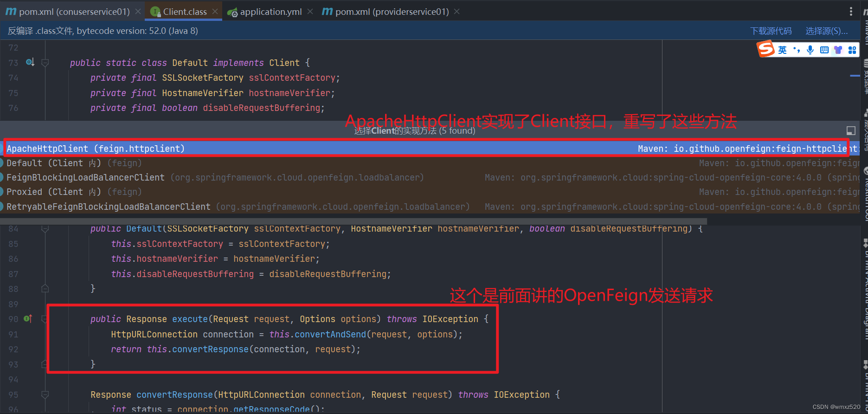Collapse the Default class fold marker at line 73

45,62
